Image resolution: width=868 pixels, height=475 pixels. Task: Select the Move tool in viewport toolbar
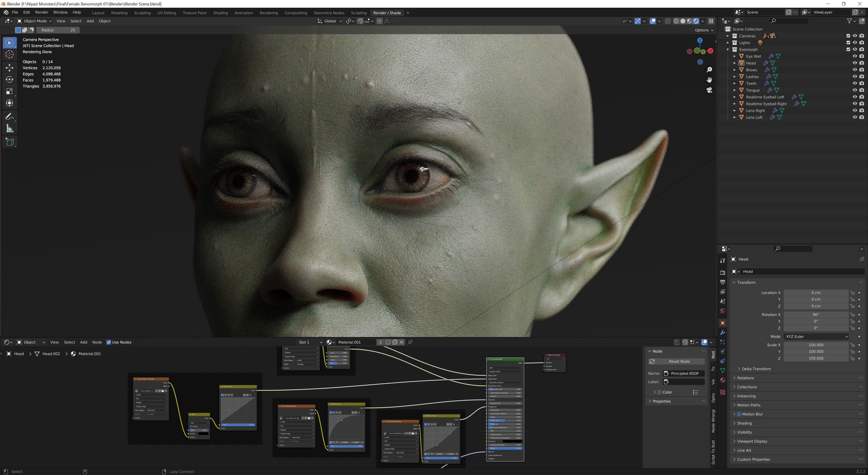coord(9,67)
